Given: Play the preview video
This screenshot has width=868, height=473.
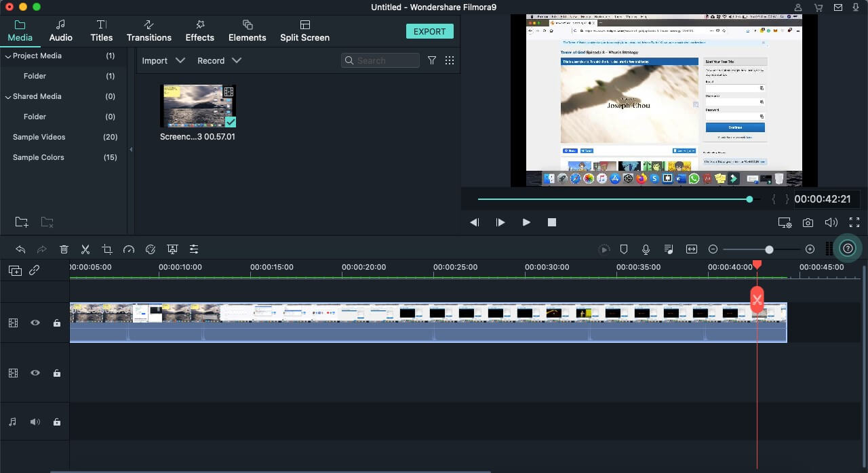Looking at the screenshot, I should click(526, 222).
